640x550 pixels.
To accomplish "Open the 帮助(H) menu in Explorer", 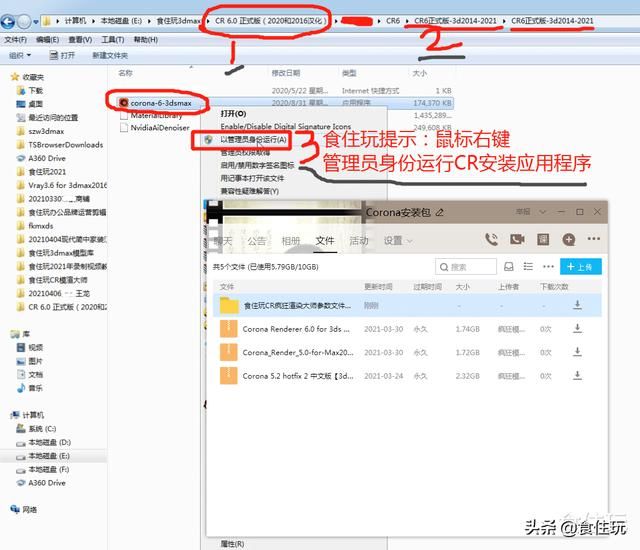I will [146, 40].
